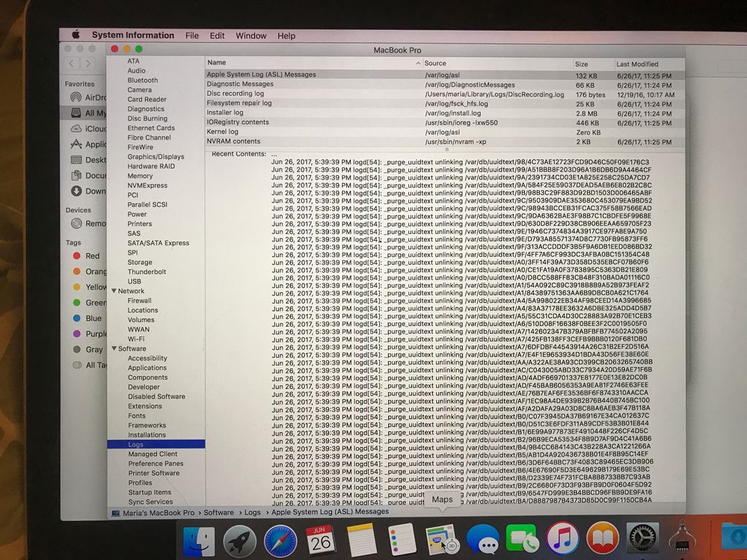Open Documents in Finder sidebar

tap(88, 175)
